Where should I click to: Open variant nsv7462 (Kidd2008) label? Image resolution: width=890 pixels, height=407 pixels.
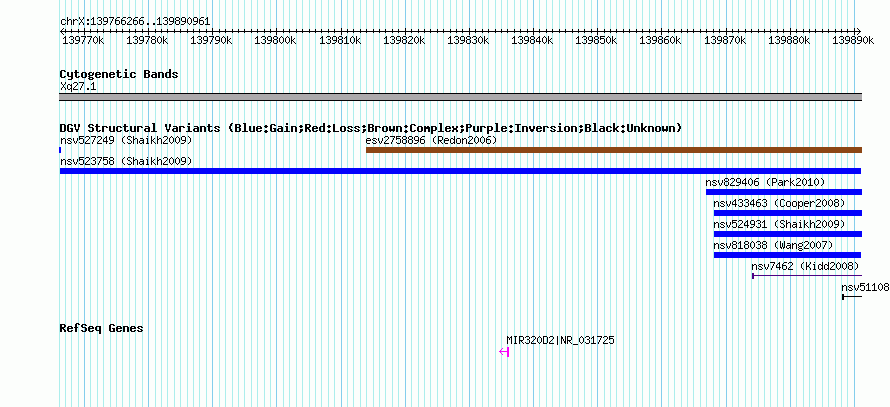[805, 266]
